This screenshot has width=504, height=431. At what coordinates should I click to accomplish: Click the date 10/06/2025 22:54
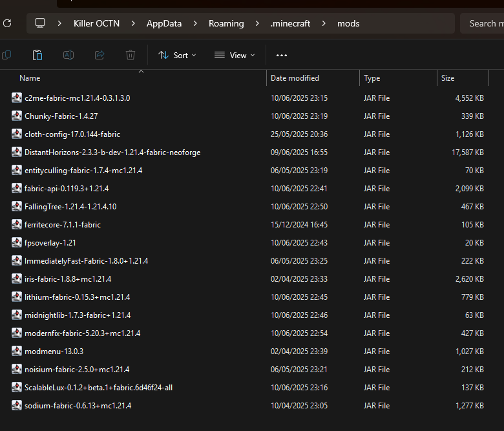[299, 333]
